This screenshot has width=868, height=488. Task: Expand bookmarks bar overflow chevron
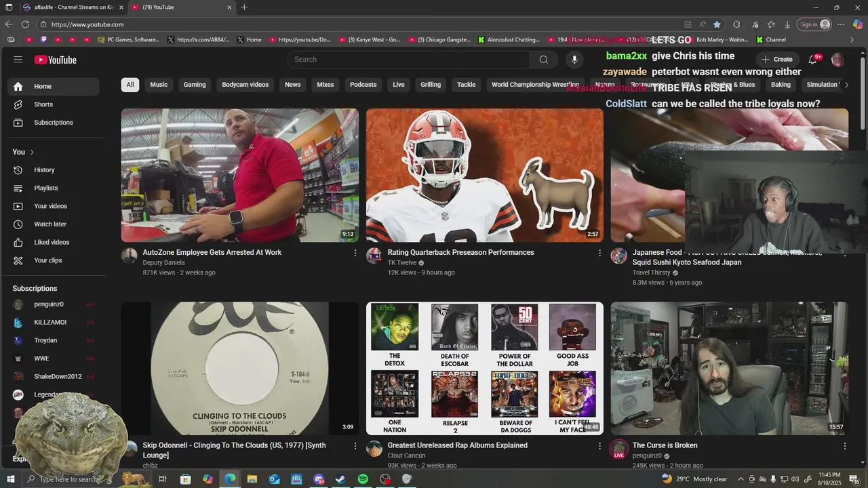852,39
